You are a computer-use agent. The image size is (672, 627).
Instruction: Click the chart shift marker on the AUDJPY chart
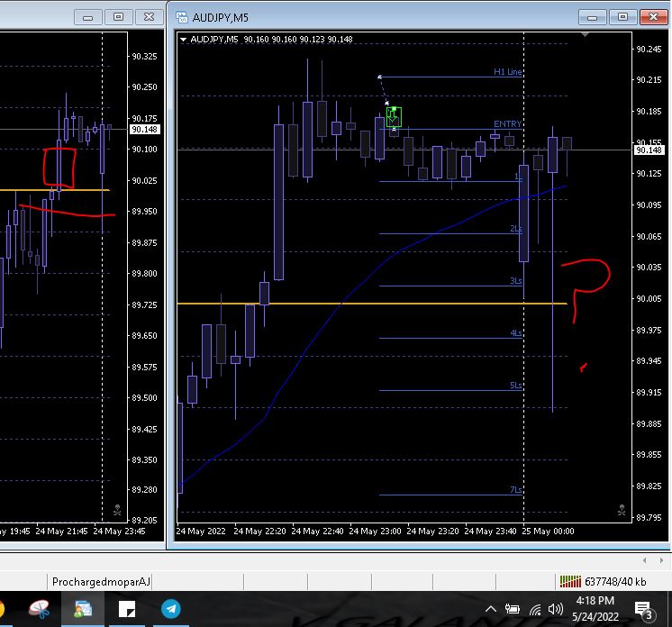(585, 35)
